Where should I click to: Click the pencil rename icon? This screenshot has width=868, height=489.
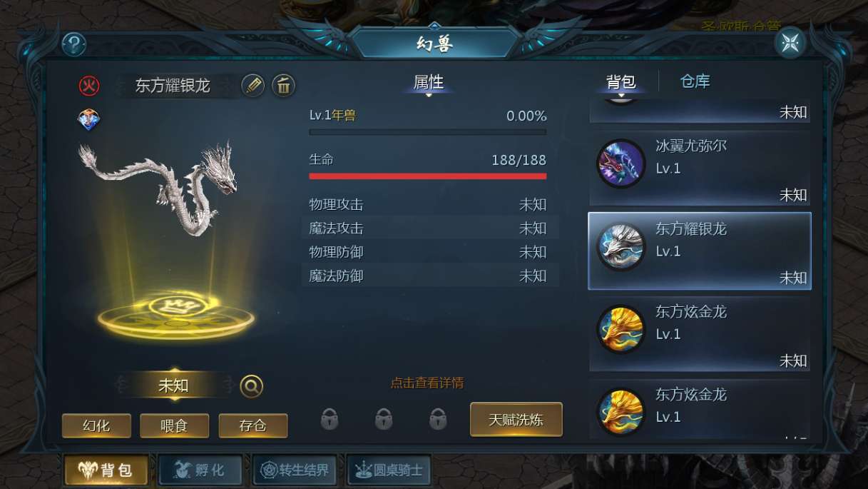[252, 86]
